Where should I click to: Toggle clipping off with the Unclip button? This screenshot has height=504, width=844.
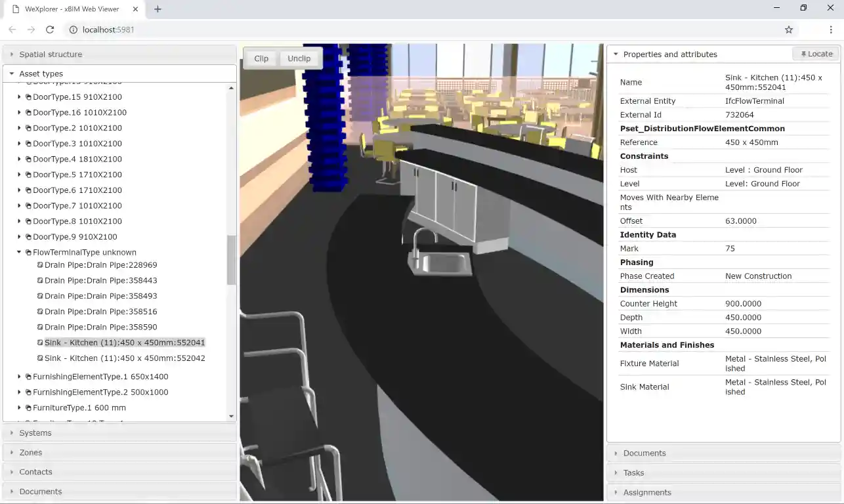(299, 58)
